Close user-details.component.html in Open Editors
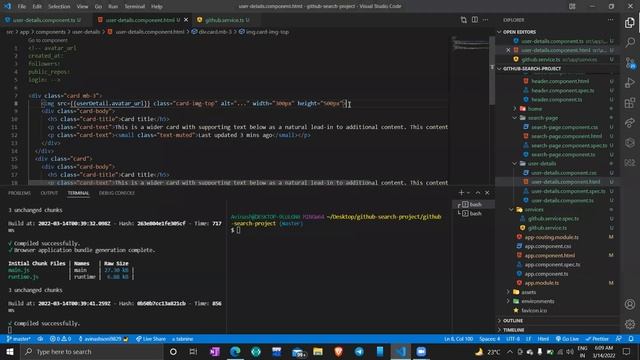This screenshot has height=360, width=640. tap(508, 50)
